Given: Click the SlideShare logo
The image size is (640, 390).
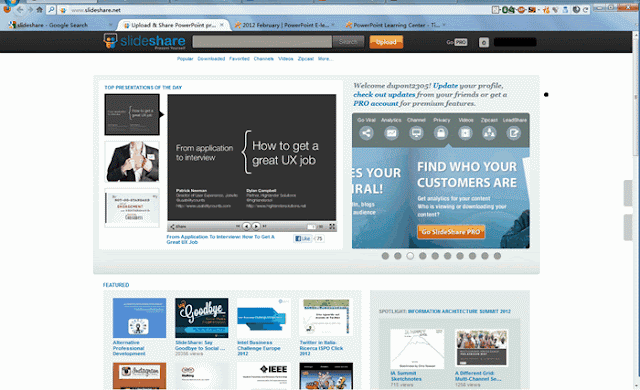Looking at the screenshot, I should point(144,41).
